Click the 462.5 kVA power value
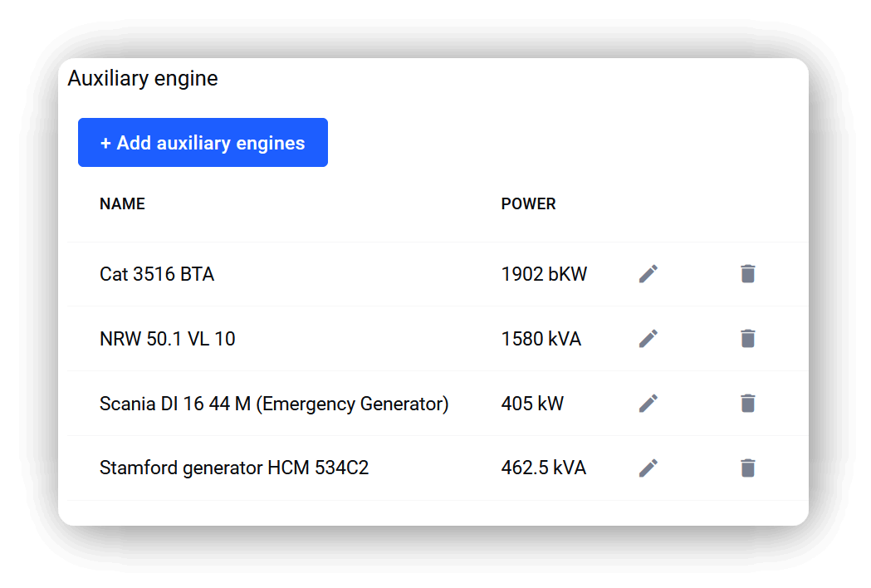The height and width of the screenshot is (588, 871). (543, 468)
